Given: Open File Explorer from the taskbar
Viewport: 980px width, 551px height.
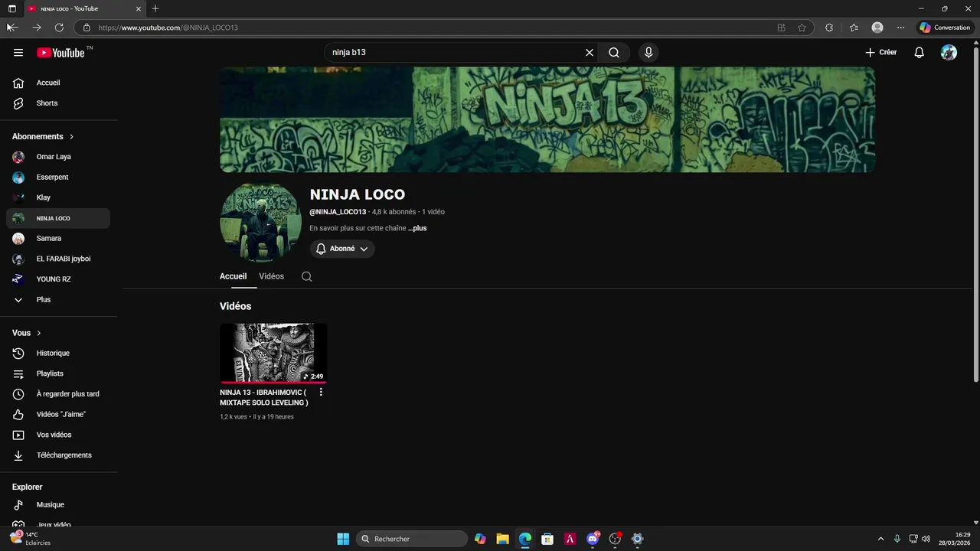Looking at the screenshot, I should [502, 539].
